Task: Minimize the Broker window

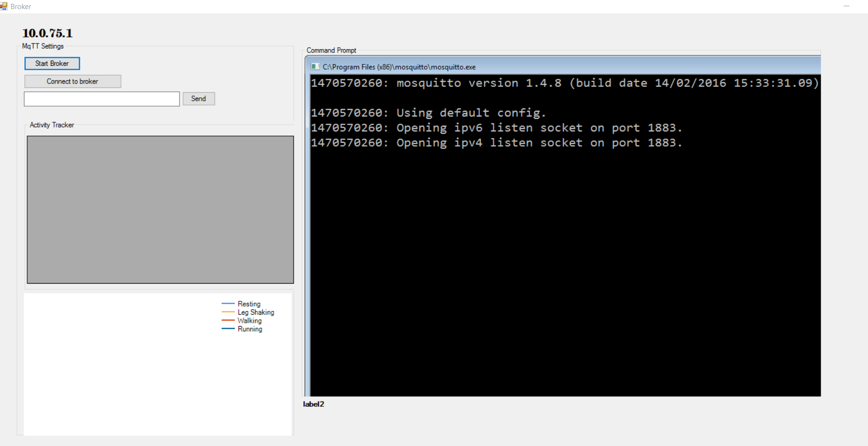Action: (x=846, y=6)
